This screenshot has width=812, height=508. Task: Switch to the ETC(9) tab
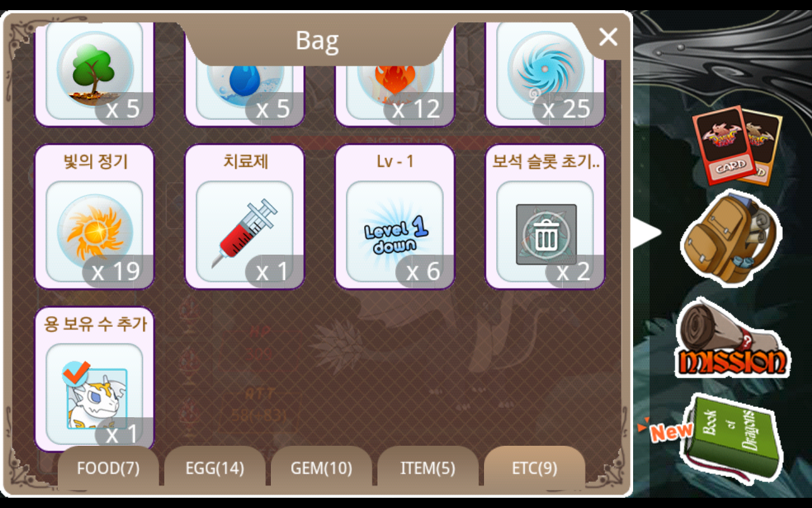click(535, 469)
